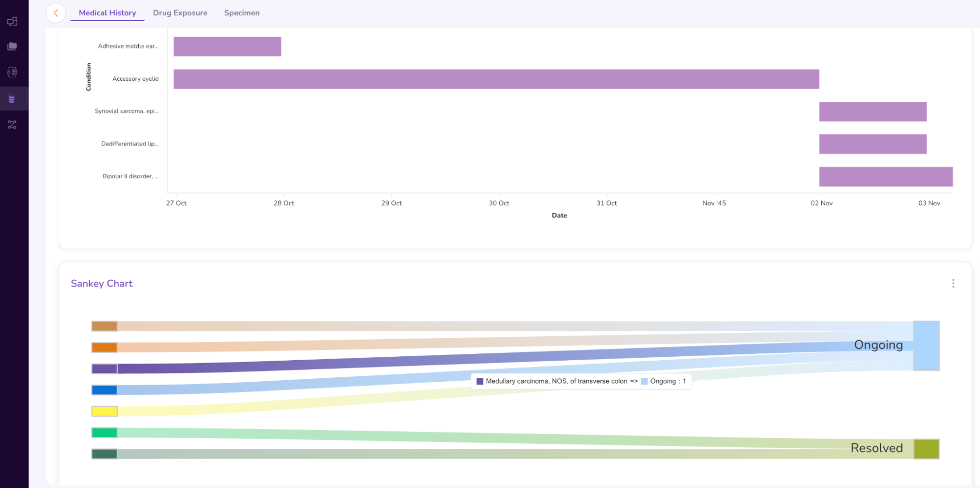Open the folders icon in sidebar
This screenshot has width=980, height=488.
[12, 47]
